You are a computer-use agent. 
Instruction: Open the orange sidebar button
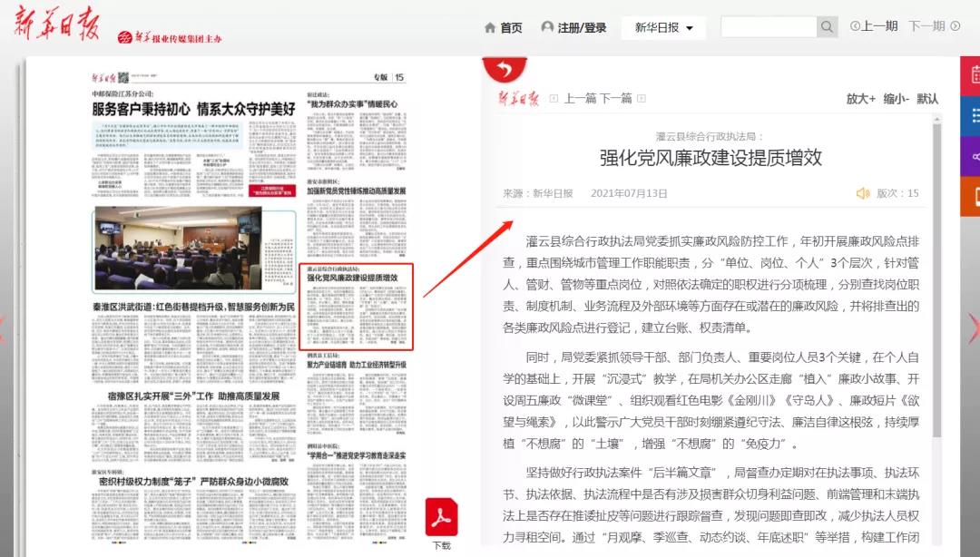971,196
